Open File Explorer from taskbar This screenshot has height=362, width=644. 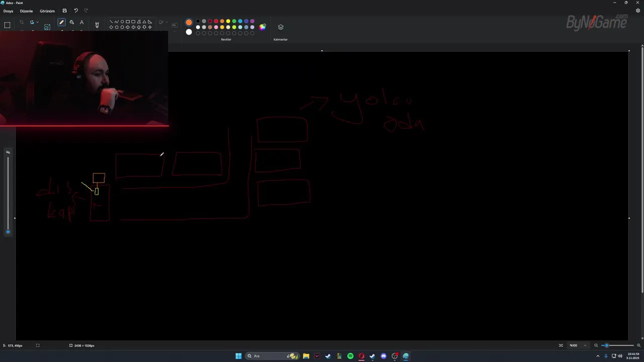306,356
